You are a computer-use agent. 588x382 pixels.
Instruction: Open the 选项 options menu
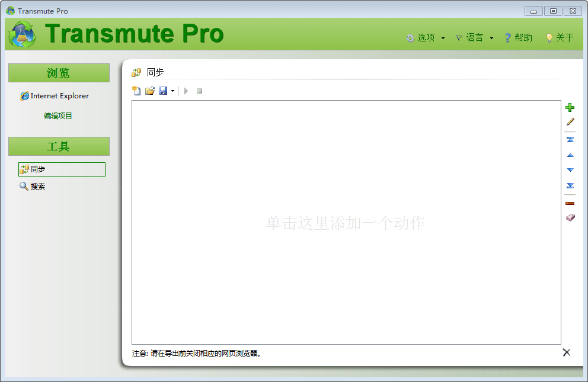pos(426,37)
